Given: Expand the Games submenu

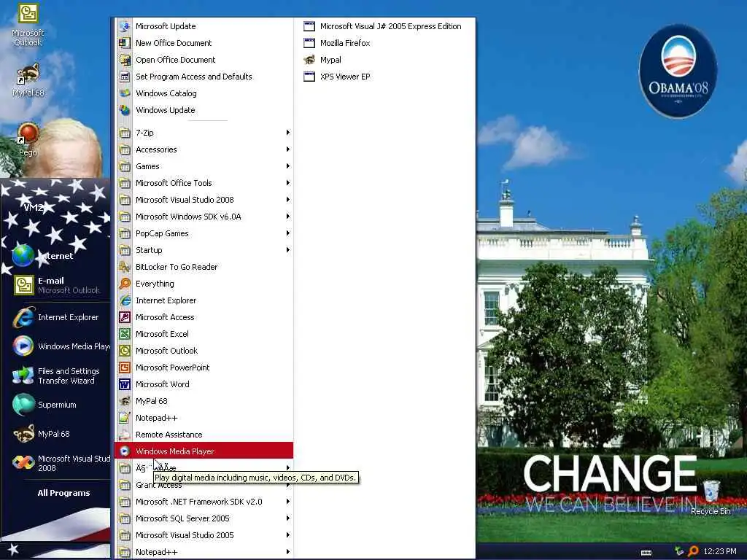Looking at the screenshot, I should [x=204, y=166].
